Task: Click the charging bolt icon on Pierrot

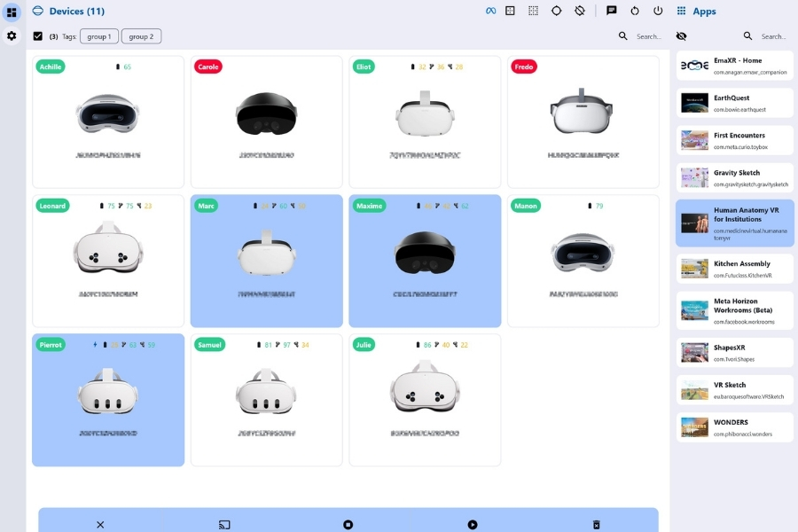Action: pos(95,345)
